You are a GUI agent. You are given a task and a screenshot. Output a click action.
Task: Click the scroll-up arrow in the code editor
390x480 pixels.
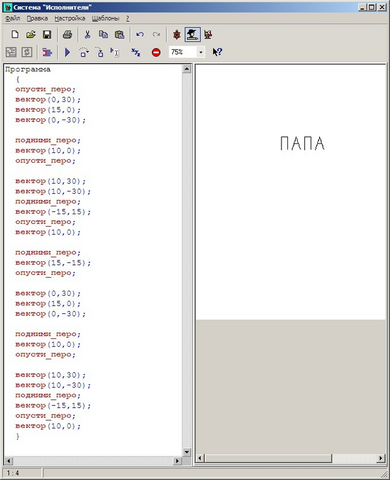187,69
